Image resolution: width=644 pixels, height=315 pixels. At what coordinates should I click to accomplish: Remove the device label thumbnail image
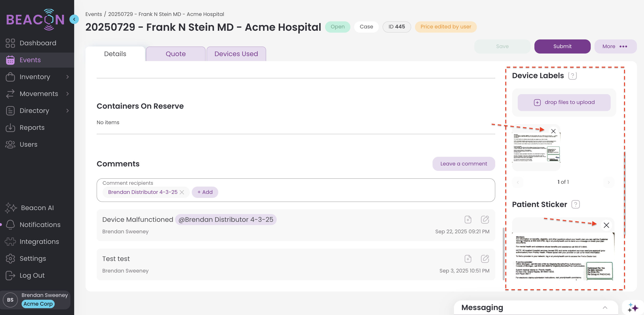click(553, 131)
